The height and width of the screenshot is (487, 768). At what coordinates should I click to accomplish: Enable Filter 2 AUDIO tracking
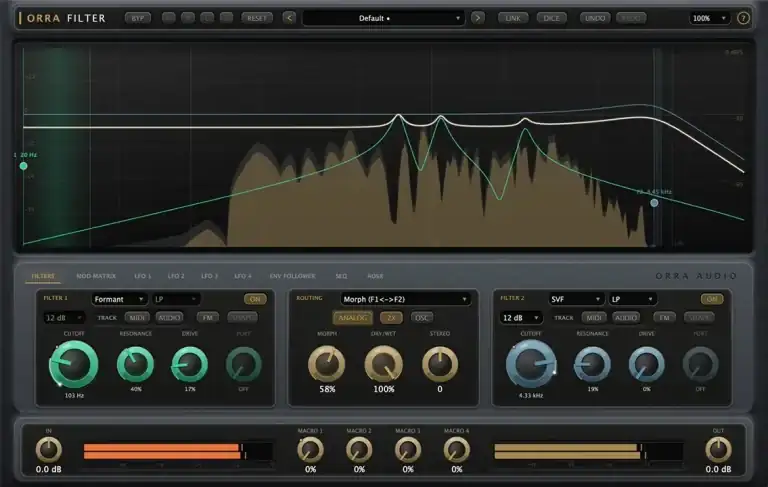pos(626,318)
